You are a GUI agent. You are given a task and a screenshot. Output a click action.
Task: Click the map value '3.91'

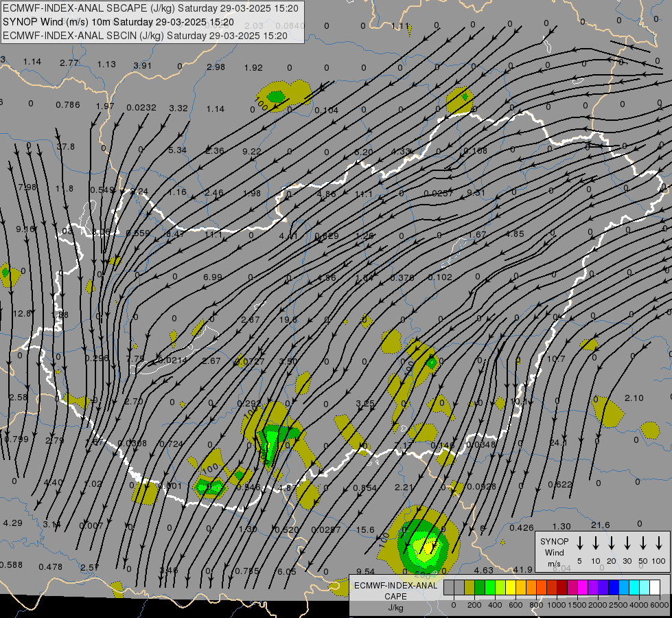143,66
